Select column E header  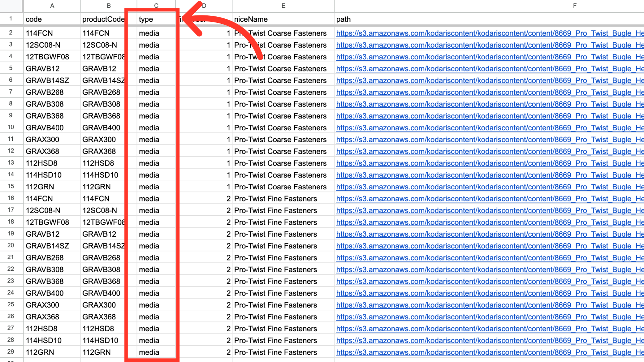click(283, 6)
